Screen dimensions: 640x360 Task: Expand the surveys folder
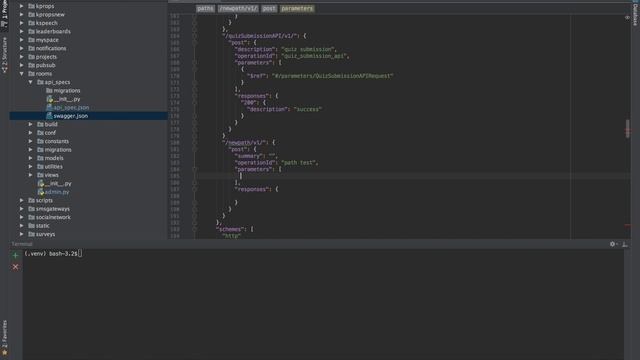pyautogui.click(x=22, y=234)
